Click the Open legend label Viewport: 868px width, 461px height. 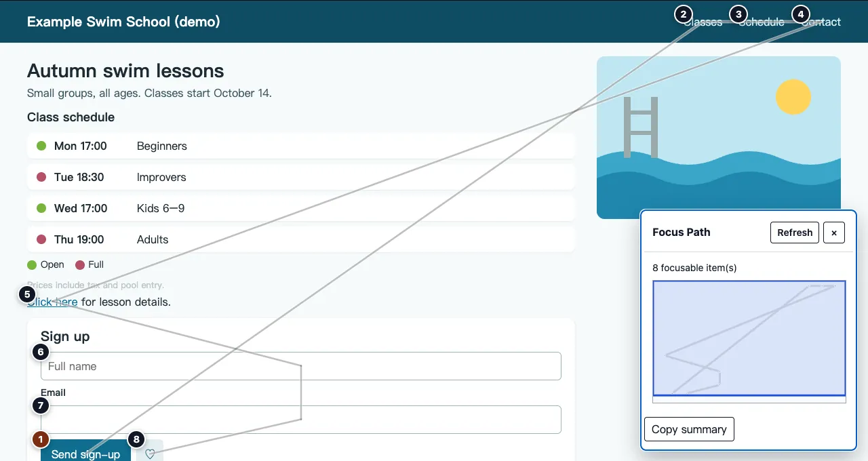[x=52, y=264]
